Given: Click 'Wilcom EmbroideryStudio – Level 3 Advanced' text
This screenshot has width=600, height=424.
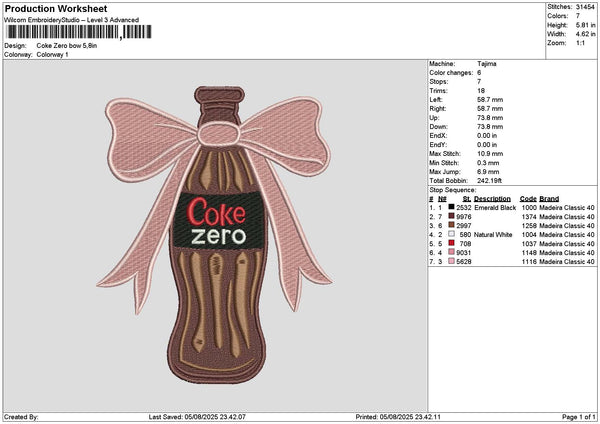Looking at the screenshot, I should pyautogui.click(x=72, y=20).
